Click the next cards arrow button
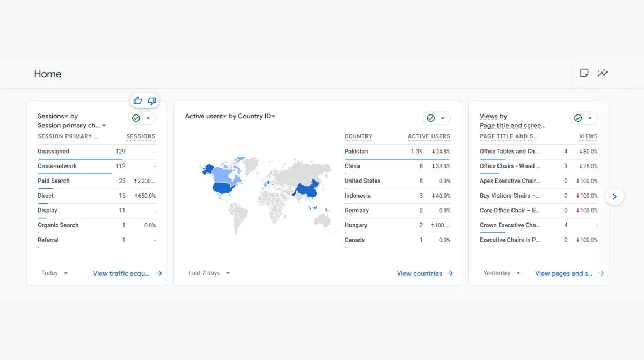This screenshot has height=360, width=644. 614,197
